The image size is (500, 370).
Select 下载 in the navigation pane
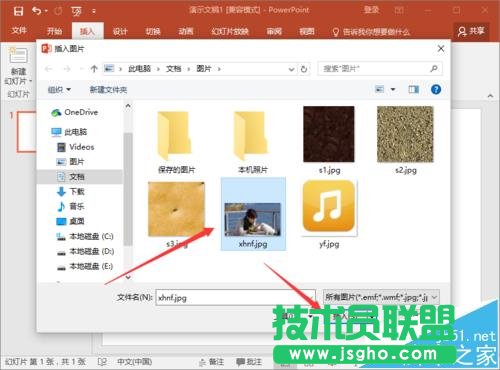[x=70, y=191]
